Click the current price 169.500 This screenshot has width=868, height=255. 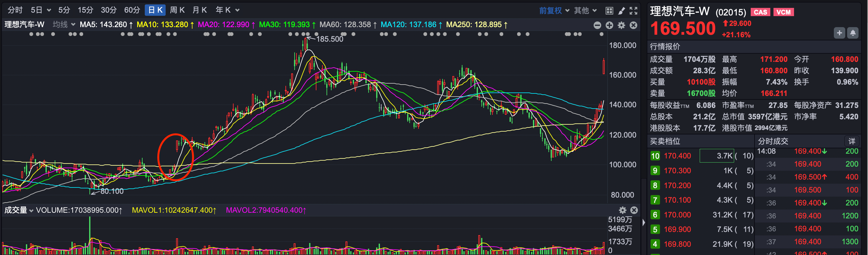pos(683,29)
